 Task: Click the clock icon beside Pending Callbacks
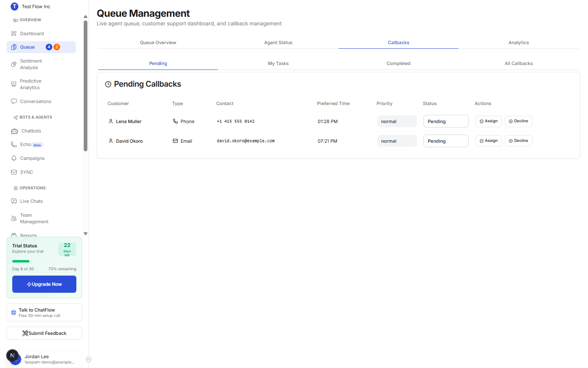pyautogui.click(x=108, y=84)
